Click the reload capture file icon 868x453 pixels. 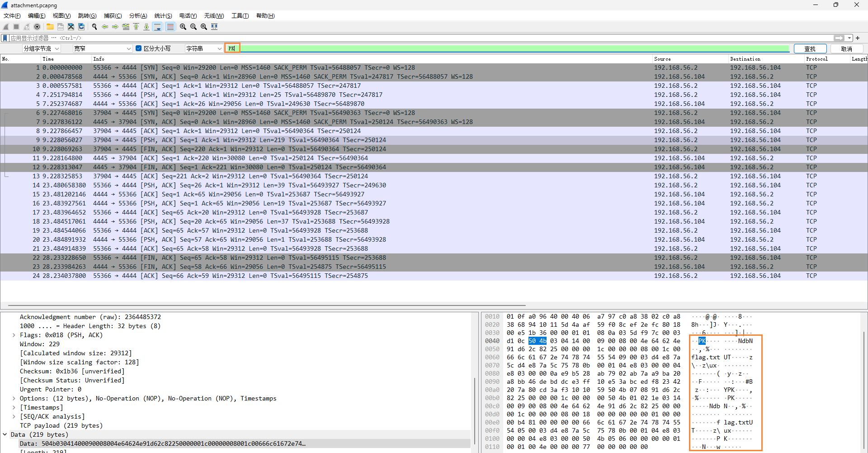tap(81, 27)
